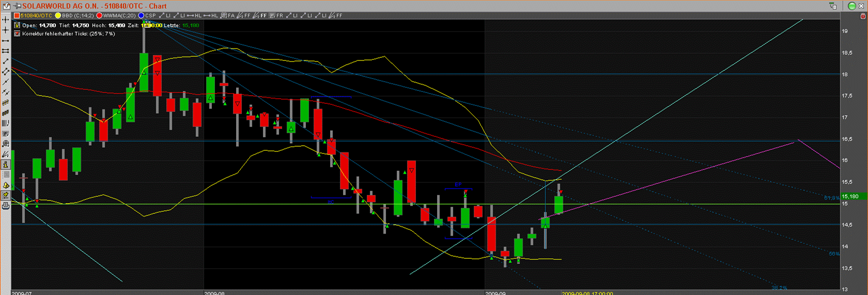Screen dimensions: 868x295
Task: Click the 61,8% Fibonacci level label
Action: [x=832, y=198]
